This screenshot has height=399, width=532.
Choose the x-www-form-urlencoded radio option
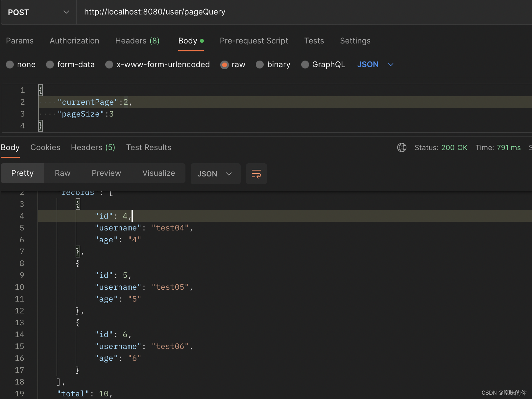(x=109, y=65)
